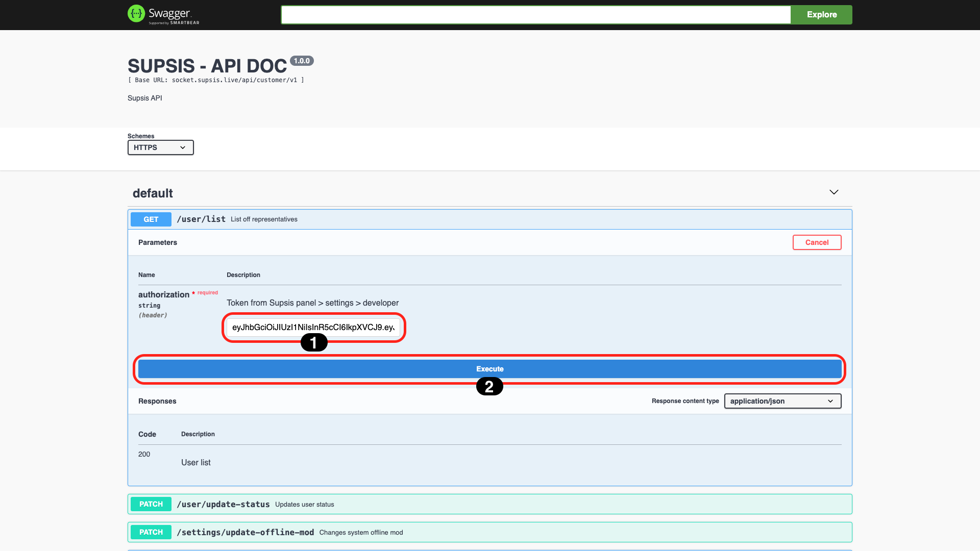Image resolution: width=980 pixels, height=551 pixels.
Task: Click the /user/list path text
Action: tap(201, 219)
